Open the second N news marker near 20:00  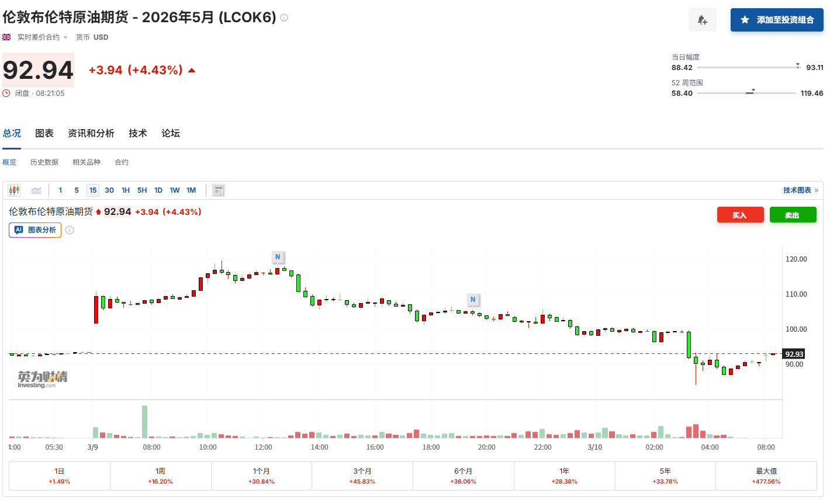(x=473, y=300)
